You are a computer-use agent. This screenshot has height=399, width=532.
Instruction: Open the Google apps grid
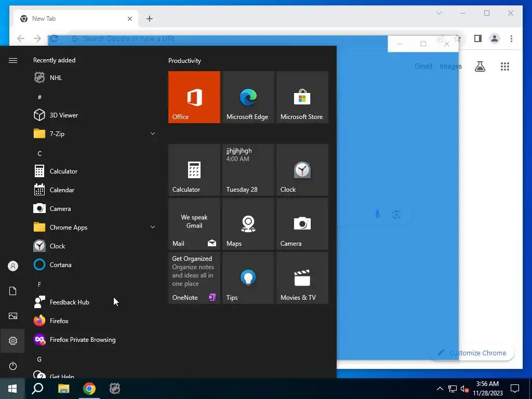(x=505, y=66)
